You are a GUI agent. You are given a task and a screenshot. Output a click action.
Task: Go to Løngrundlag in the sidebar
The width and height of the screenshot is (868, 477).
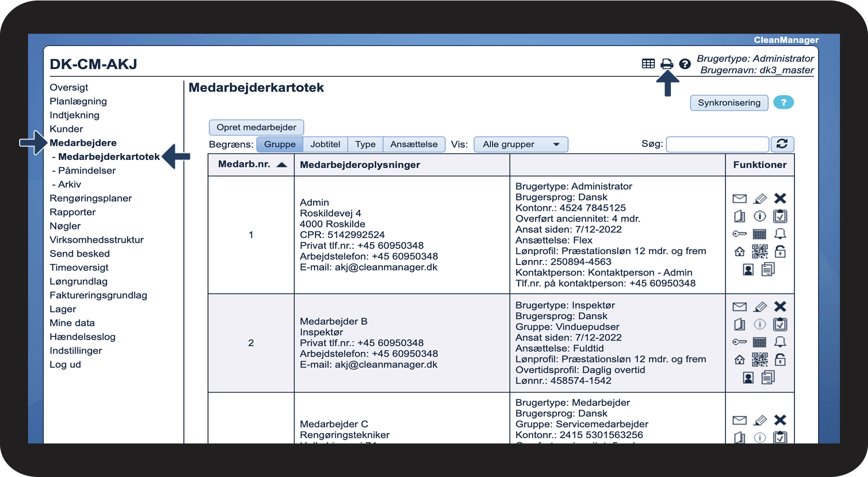(79, 281)
